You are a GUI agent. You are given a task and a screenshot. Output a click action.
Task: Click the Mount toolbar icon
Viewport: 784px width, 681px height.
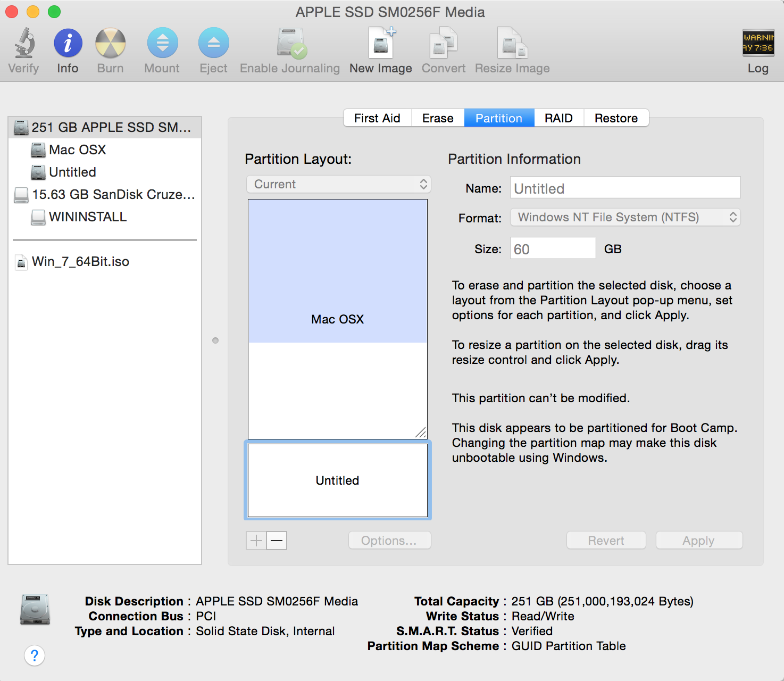(162, 44)
